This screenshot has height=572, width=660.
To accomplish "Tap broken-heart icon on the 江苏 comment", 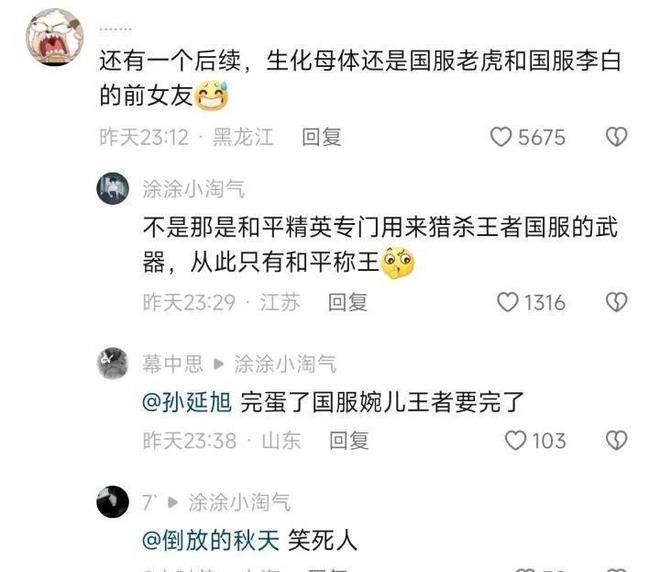I will [x=616, y=302].
